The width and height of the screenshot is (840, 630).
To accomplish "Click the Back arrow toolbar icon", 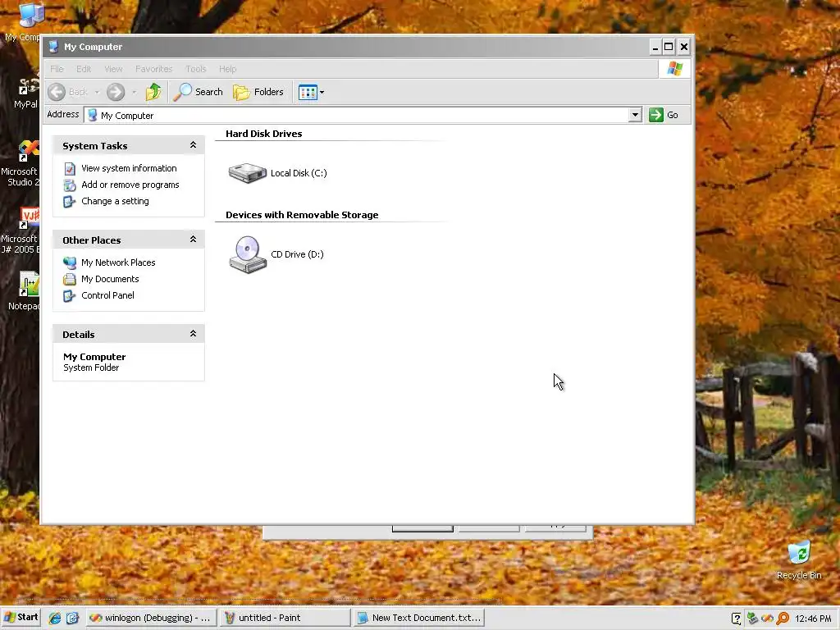I will click(57, 92).
